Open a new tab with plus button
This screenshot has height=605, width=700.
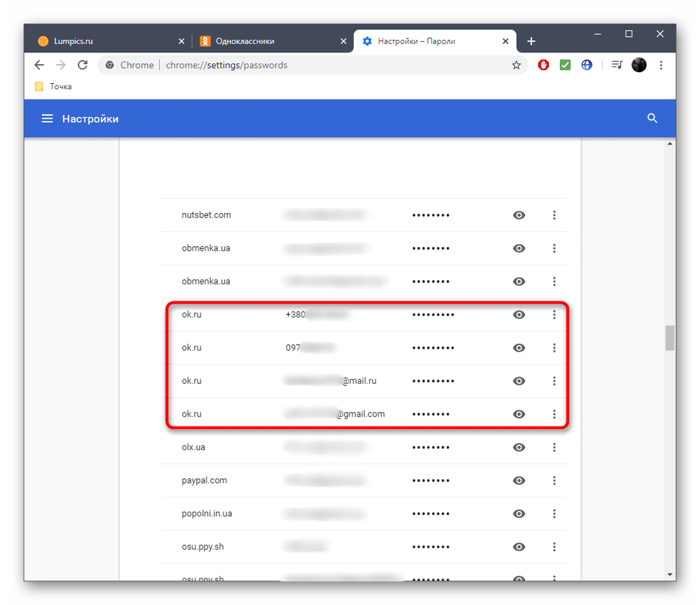[x=531, y=41]
